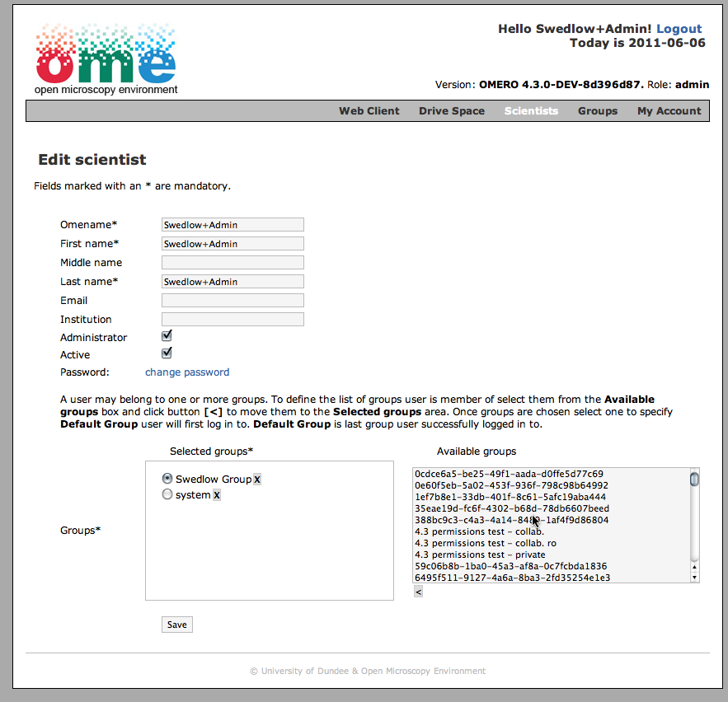Click the Institution input field
728x702 pixels.
click(x=232, y=319)
